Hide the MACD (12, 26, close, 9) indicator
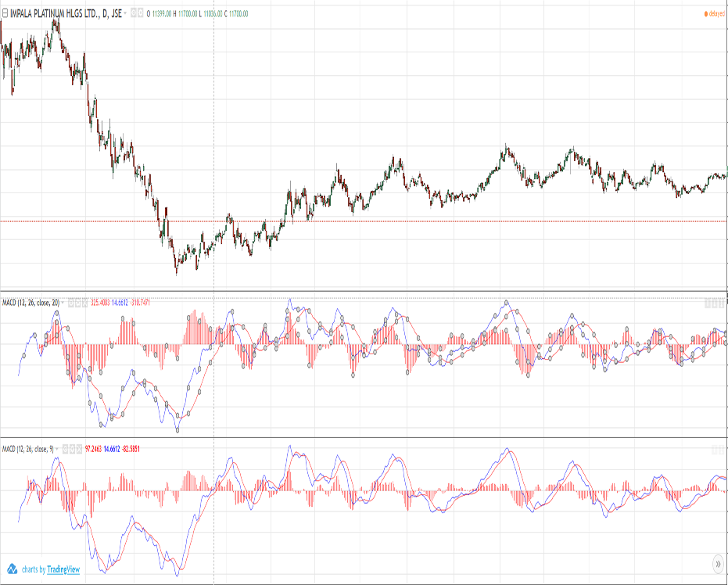 point(66,449)
